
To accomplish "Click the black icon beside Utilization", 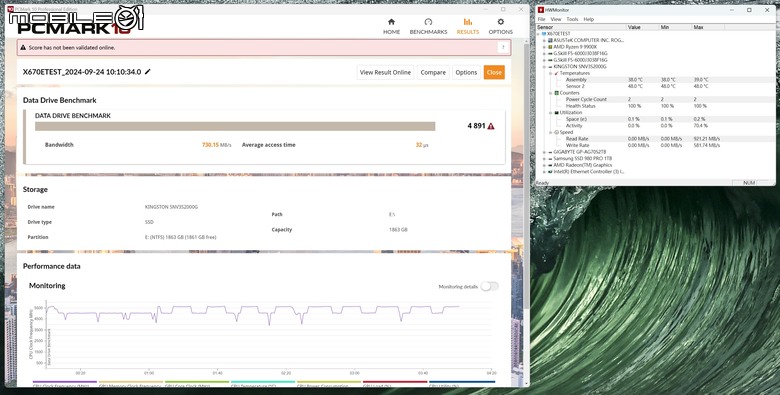I will [x=557, y=112].
